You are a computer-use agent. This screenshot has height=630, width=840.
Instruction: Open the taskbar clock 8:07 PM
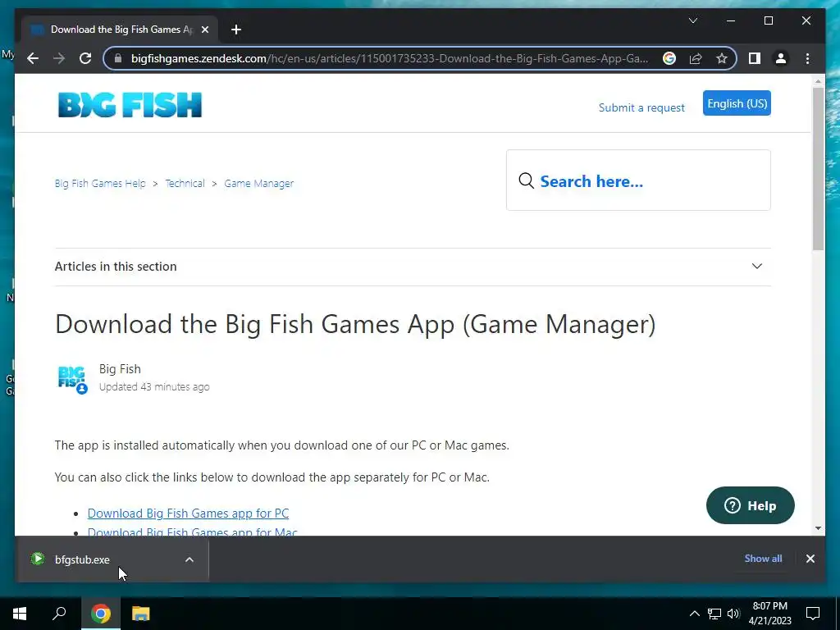(x=769, y=614)
